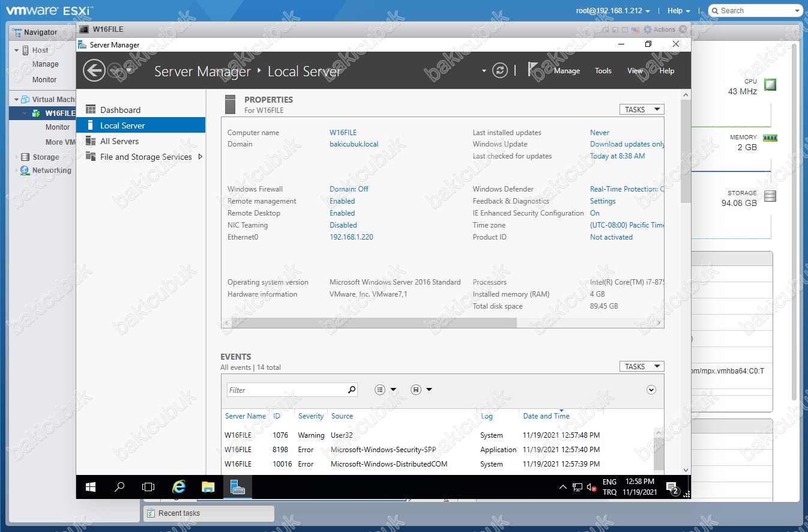Click the Server Manager vertical scrollbar

tap(686, 151)
